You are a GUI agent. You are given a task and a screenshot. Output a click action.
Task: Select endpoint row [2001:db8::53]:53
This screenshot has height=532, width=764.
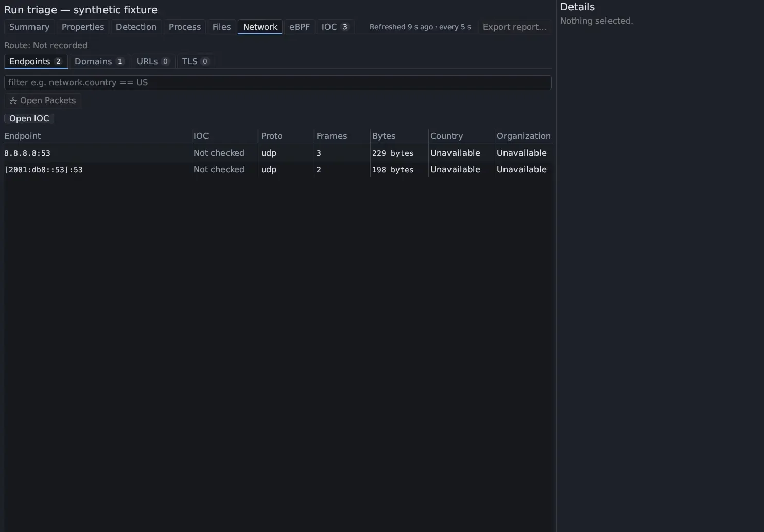[x=278, y=169]
